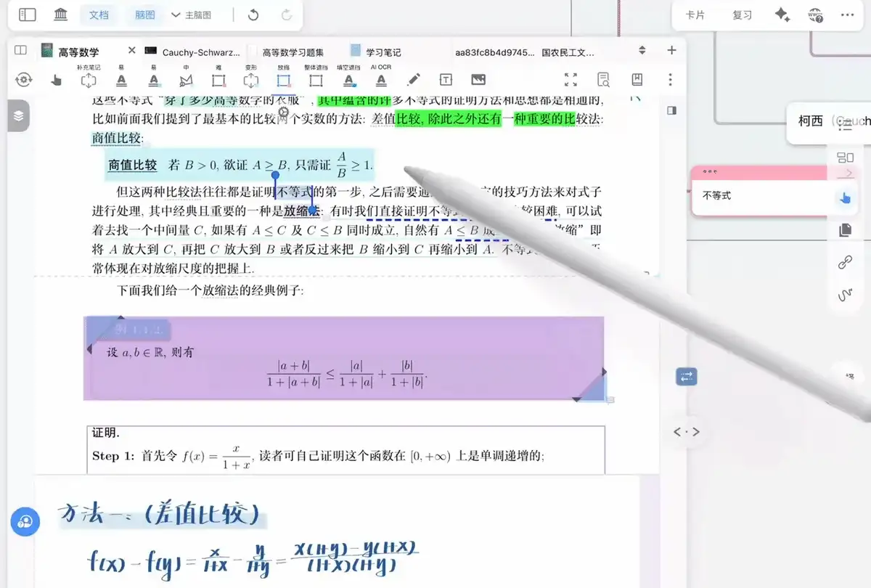Screen dimensions: 871x588
Task: Open the bookmark icon in toolbar
Action: click(x=637, y=80)
